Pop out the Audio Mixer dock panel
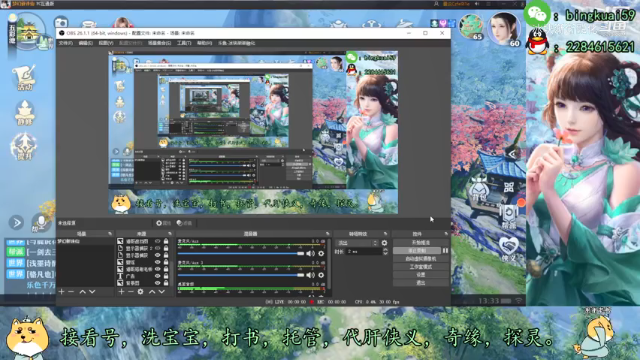Viewport: 640px width, 360px height. [x=327, y=234]
